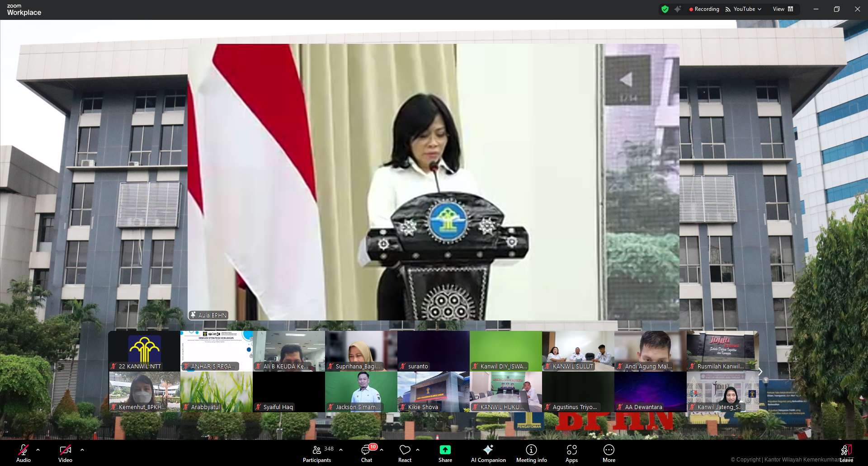Turn on camera with Video button

(65, 453)
